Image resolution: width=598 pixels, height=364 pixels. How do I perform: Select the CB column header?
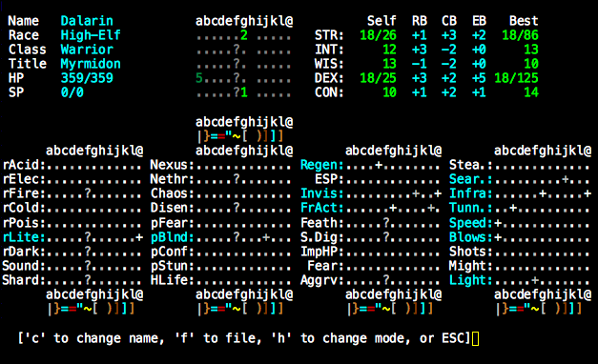point(449,21)
